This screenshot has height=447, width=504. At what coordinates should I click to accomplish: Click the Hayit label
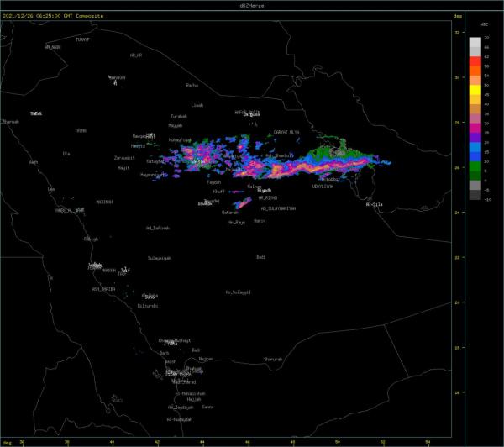(123, 168)
